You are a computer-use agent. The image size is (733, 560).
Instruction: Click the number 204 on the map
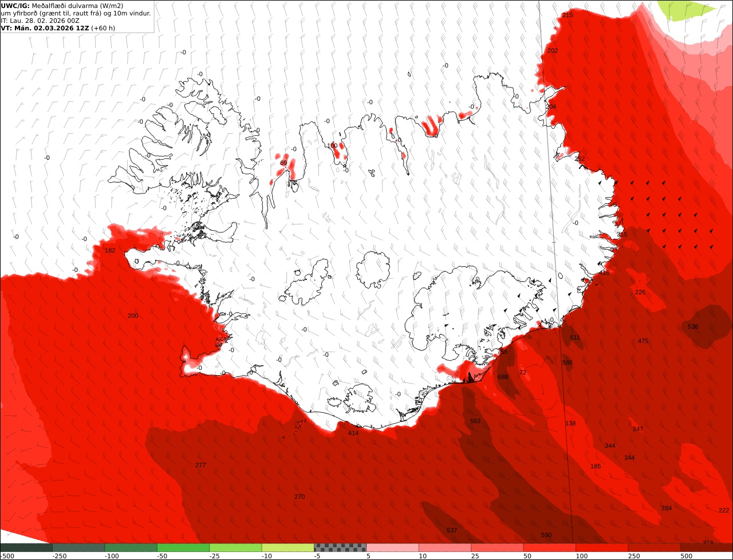(551, 107)
